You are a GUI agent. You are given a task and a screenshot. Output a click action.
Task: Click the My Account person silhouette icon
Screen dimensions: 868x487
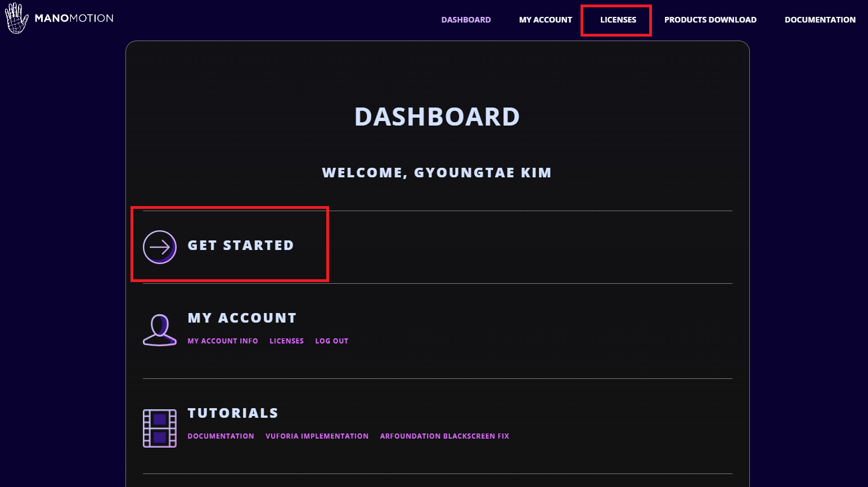[x=160, y=330]
